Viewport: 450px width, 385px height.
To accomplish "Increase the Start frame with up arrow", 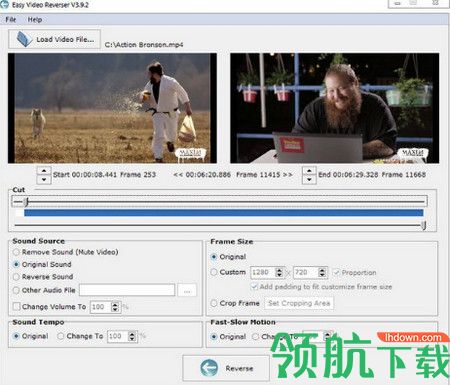I will [44, 171].
